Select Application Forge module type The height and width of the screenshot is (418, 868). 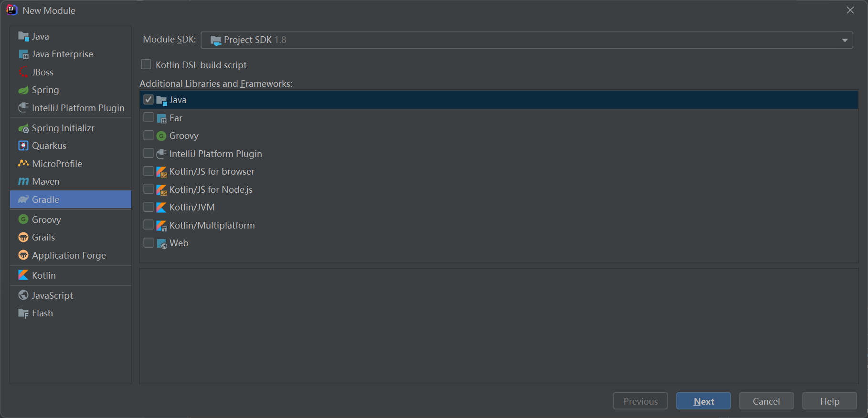(71, 255)
